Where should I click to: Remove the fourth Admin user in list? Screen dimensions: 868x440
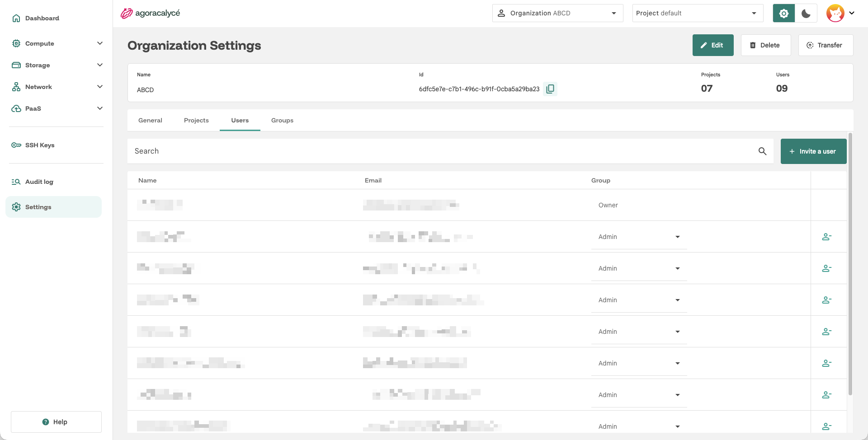click(x=826, y=332)
